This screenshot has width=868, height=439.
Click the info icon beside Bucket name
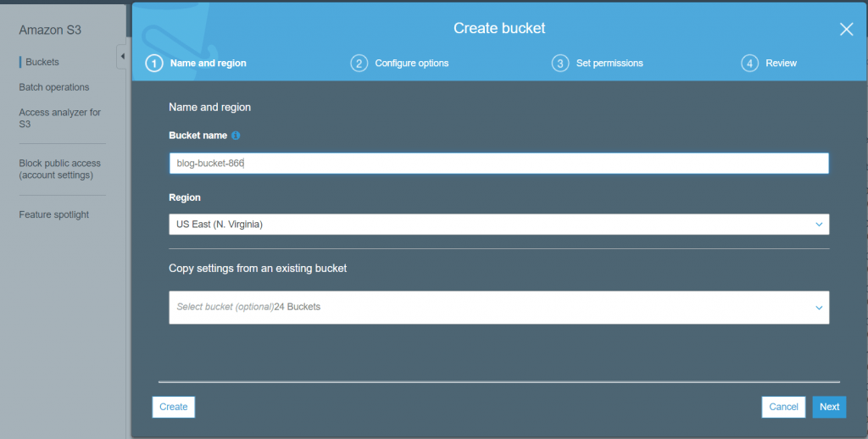pos(236,136)
